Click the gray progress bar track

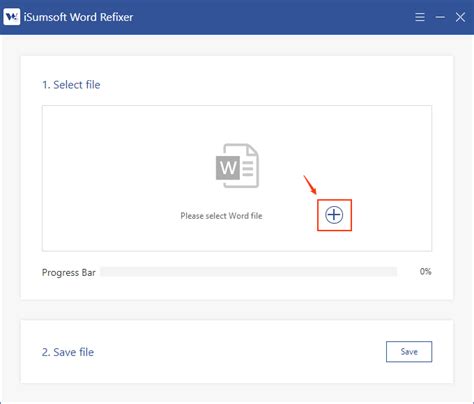pos(249,272)
